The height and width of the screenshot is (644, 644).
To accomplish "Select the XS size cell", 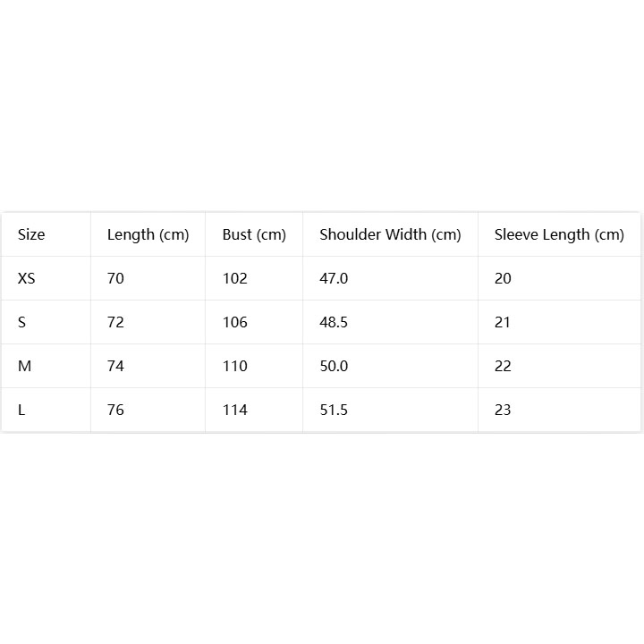I will pyautogui.click(x=26, y=278).
